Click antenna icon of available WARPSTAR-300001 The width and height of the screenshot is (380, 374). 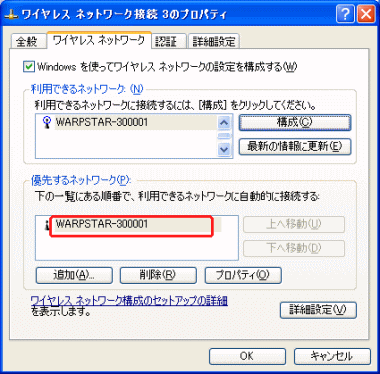(47, 123)
